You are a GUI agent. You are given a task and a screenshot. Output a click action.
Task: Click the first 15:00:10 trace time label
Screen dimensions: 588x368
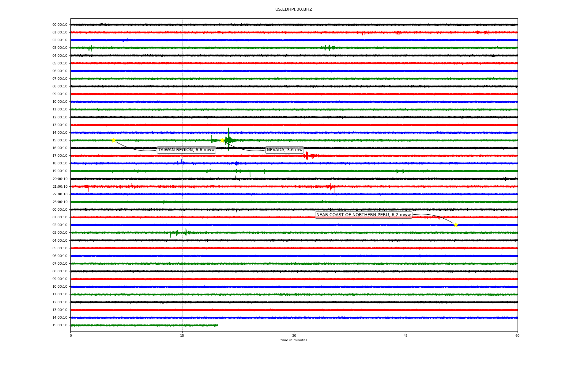[x=60, y=140]
